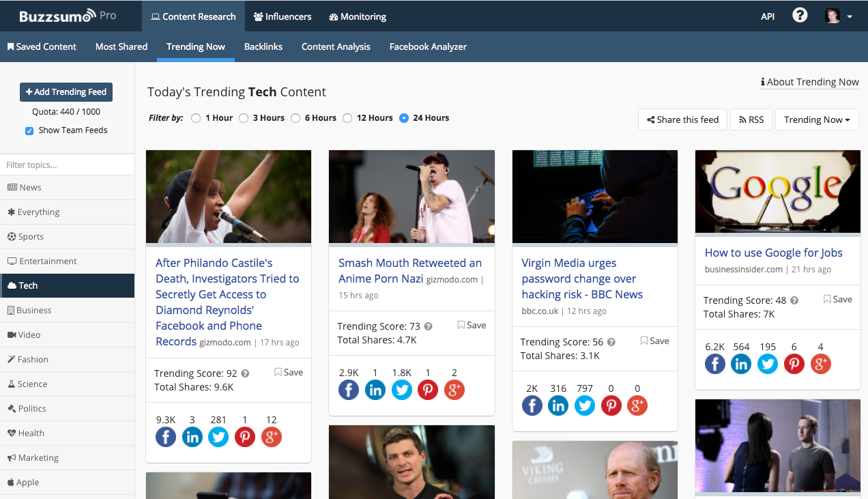Save the How to use Google for Jobs article

coord(838,299)
